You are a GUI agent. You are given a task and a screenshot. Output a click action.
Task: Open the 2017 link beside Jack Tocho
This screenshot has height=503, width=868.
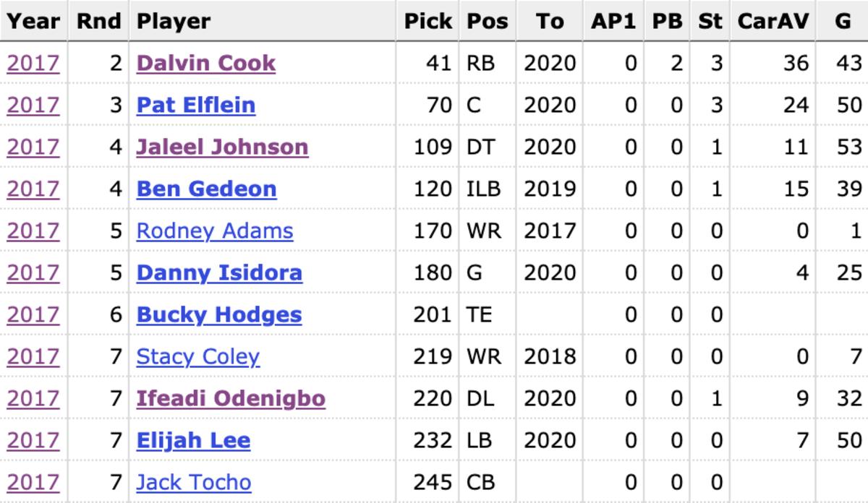click(x=33, y=482)
